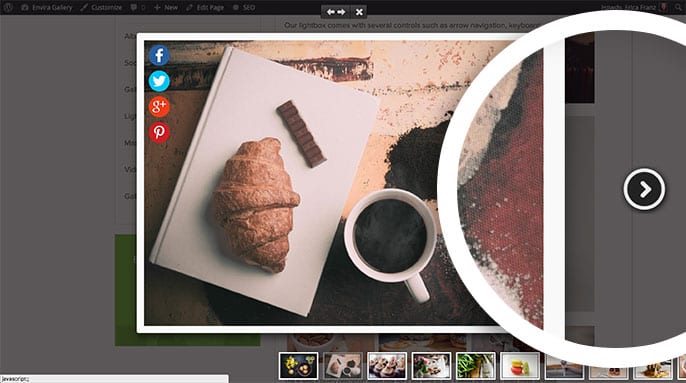
Task: Select the green vegetables thumbnail
Action: 476,365
